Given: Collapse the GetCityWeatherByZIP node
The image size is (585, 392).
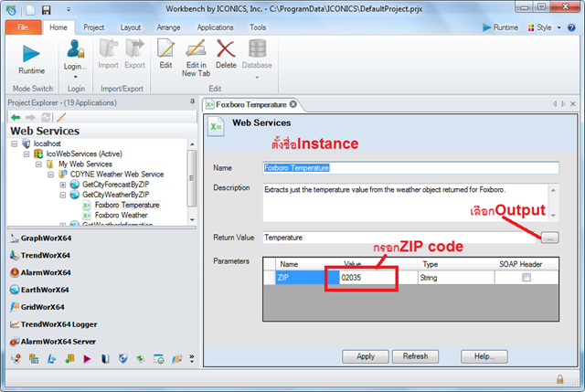Looking at the screenshot, I should (63, 195).
